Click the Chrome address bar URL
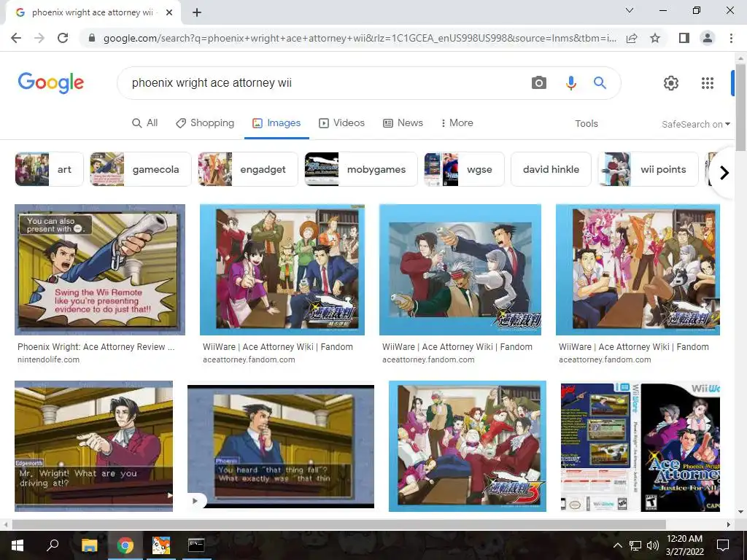The height and width of the screenshot is (560, 747). pos(360,38)
